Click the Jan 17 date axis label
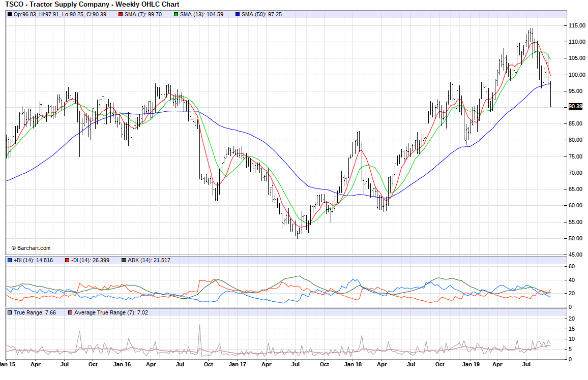 238,364
